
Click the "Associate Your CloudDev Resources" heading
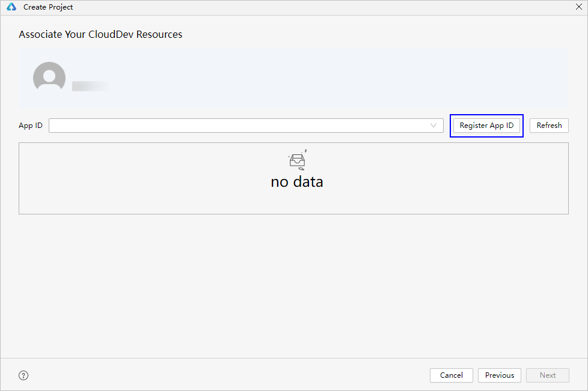point(100,34)
